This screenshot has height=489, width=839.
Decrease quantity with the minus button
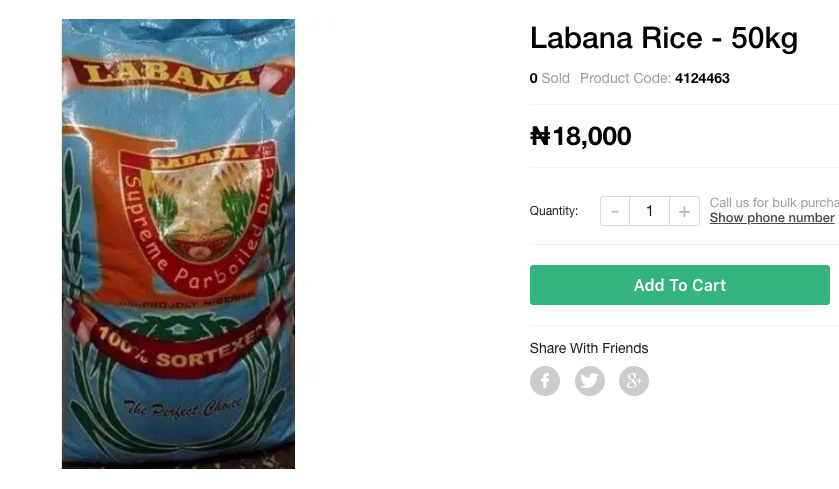pos(615,211)
